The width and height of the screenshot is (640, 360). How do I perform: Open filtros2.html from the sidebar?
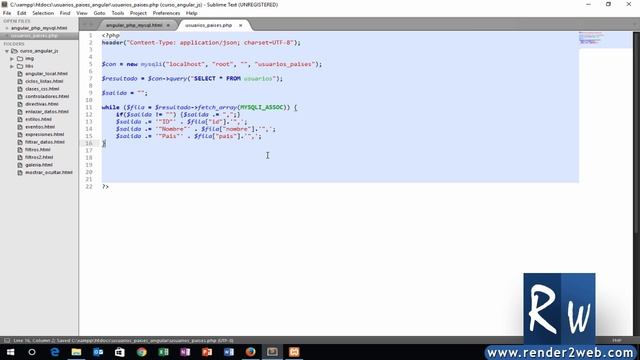(39, 157)
